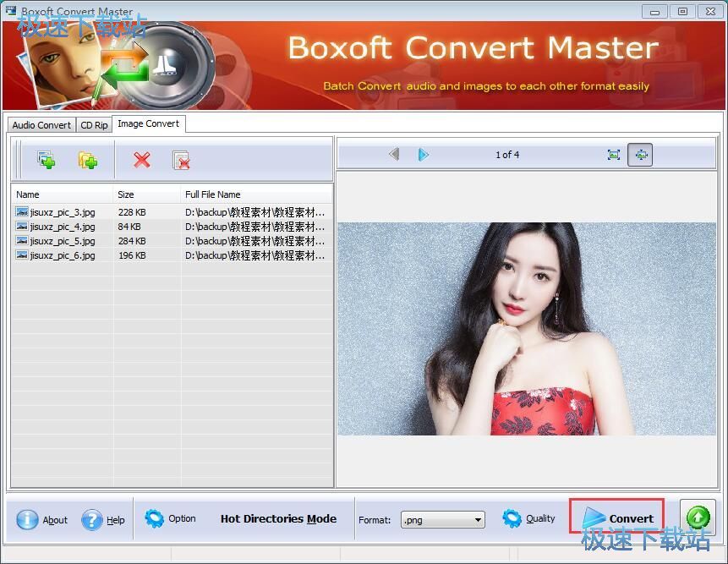Select file jisuxz_pic_6.jpg

click(x=63, y=255)
